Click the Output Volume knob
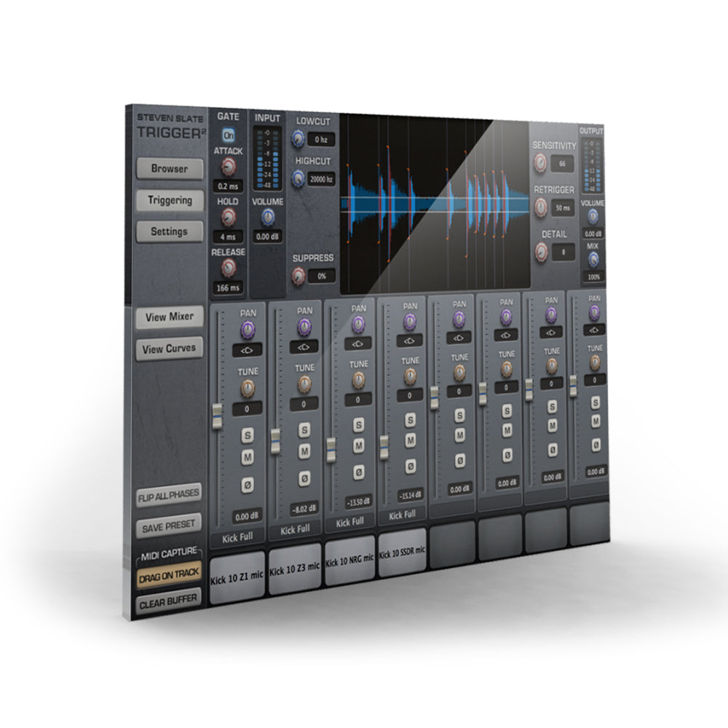 tap(593, 216)
